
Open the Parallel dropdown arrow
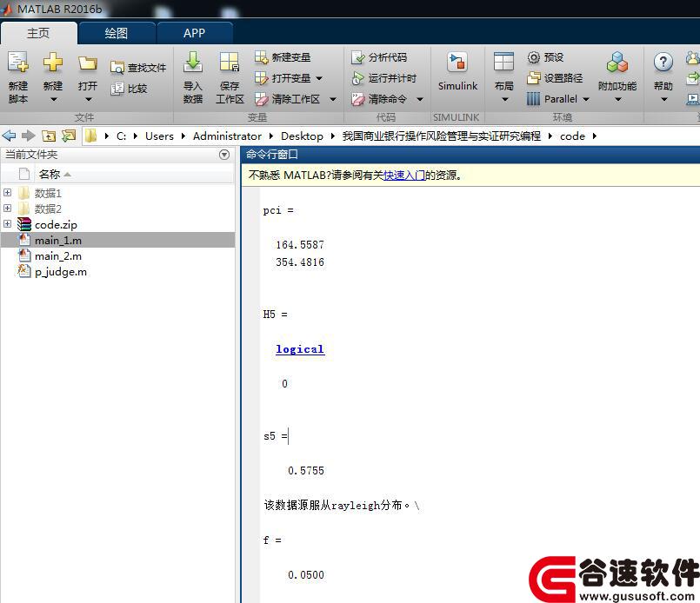coord(587,99)
